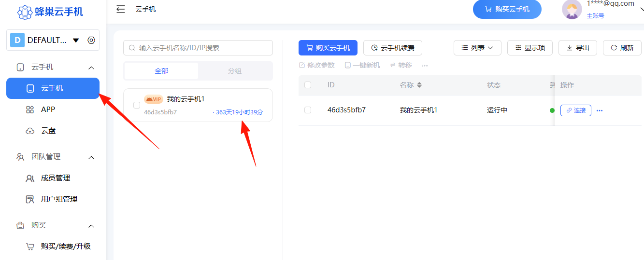Open 云盘 in the sidebar
The width and height of the screenshot is (644, 260).
coord(53,131)
